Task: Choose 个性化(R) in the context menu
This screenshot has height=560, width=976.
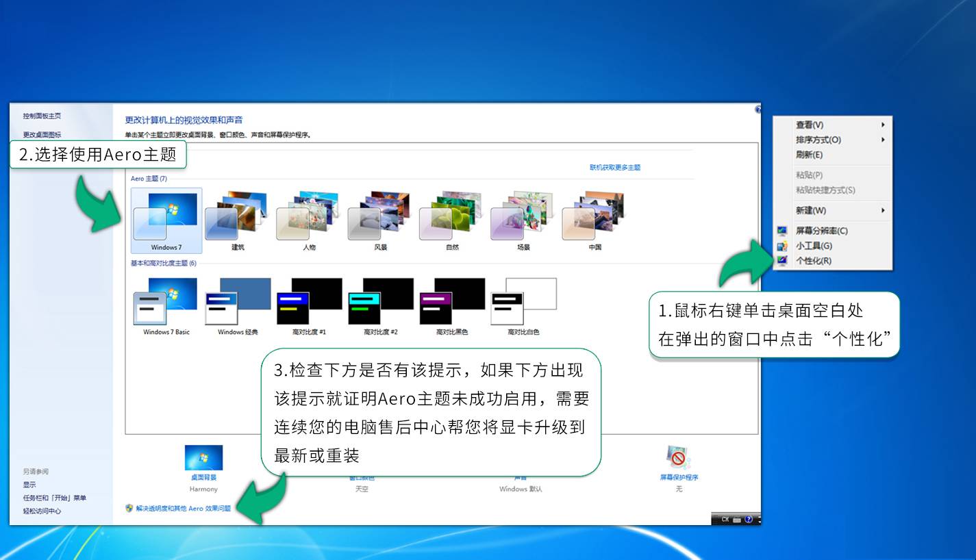Action: coord(833,261)
